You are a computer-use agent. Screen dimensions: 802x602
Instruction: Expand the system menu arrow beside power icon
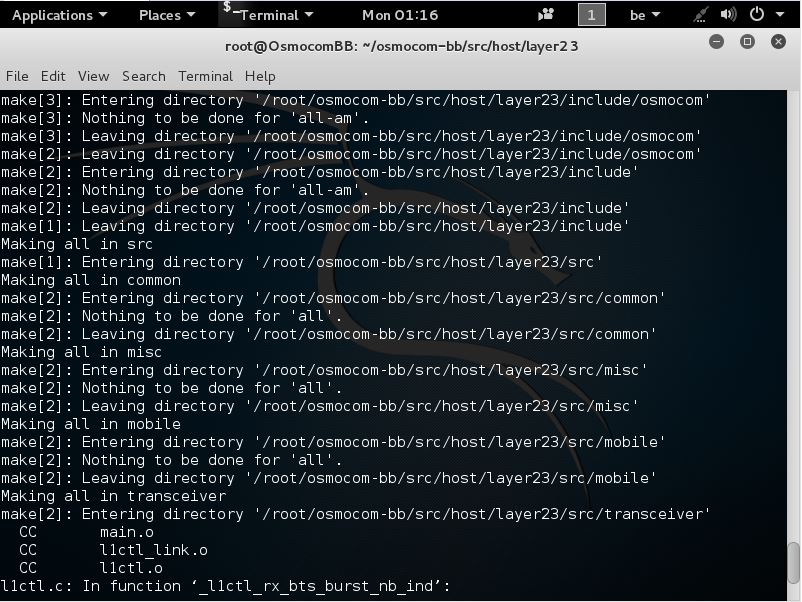coord(781,15)
